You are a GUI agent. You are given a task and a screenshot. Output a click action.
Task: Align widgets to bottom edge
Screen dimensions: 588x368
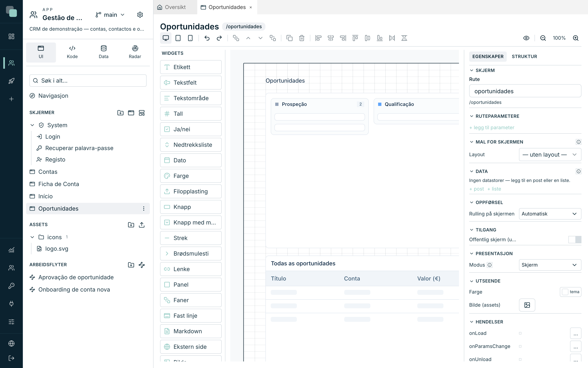pyautogui.click(x=380, y=38)
